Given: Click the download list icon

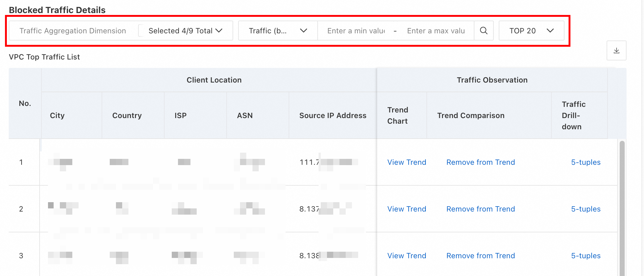Looking at the screenshot, I should 616,50.
